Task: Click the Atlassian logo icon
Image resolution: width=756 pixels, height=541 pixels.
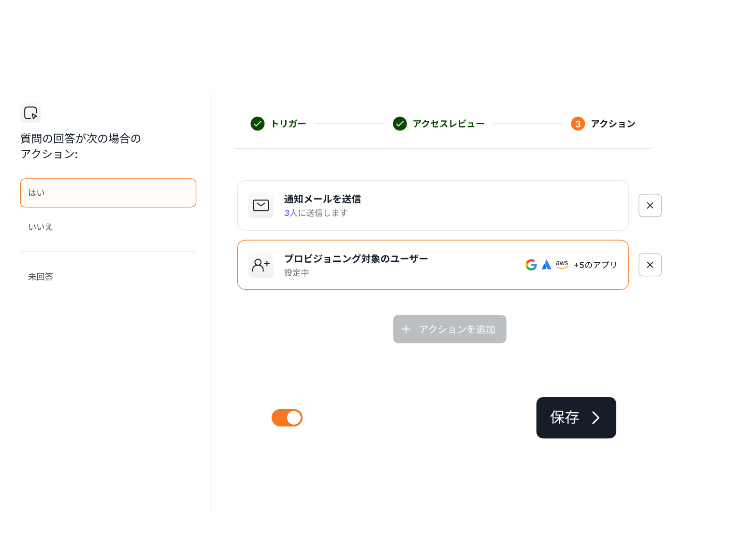Action: pyautogui.click(x=547, y=265)
